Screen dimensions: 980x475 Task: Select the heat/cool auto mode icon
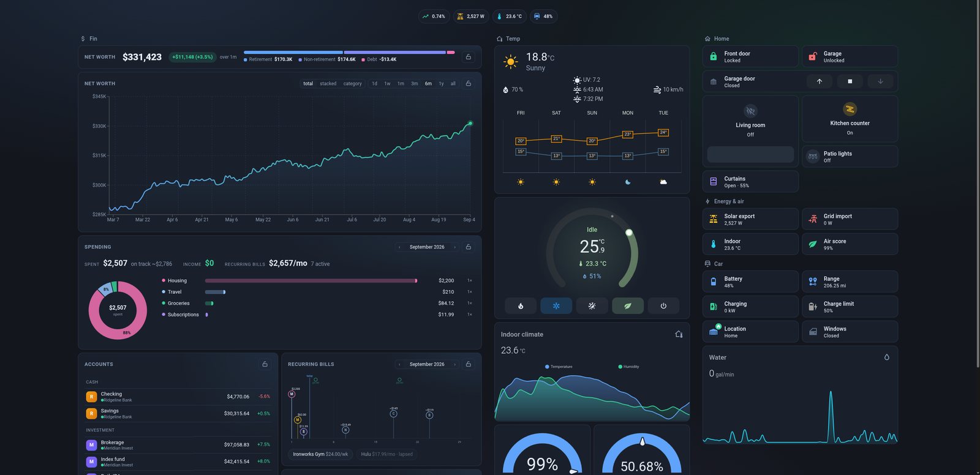(592, 305)
